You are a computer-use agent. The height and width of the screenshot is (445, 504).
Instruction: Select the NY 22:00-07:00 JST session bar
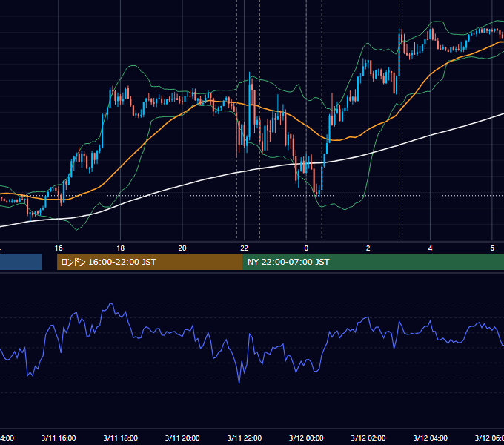(373, 262)
